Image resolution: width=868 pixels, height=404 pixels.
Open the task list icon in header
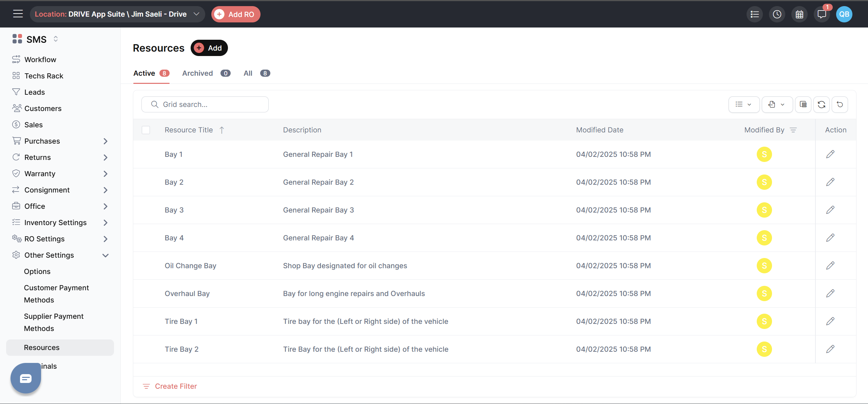coord(755,14)
